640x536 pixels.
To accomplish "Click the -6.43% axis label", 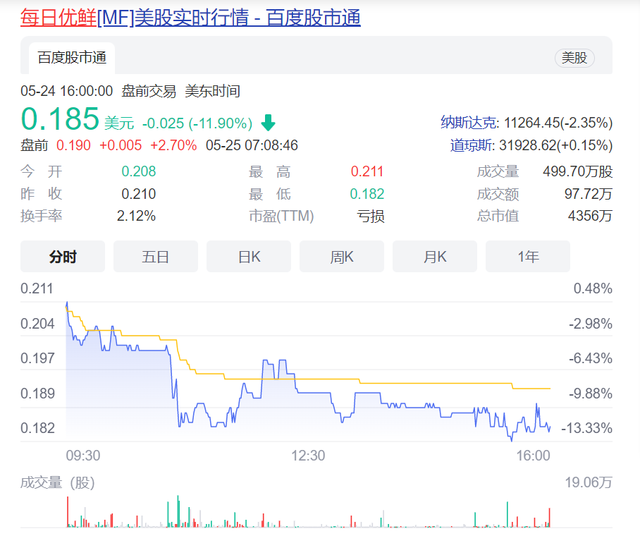I will point(591,358).
